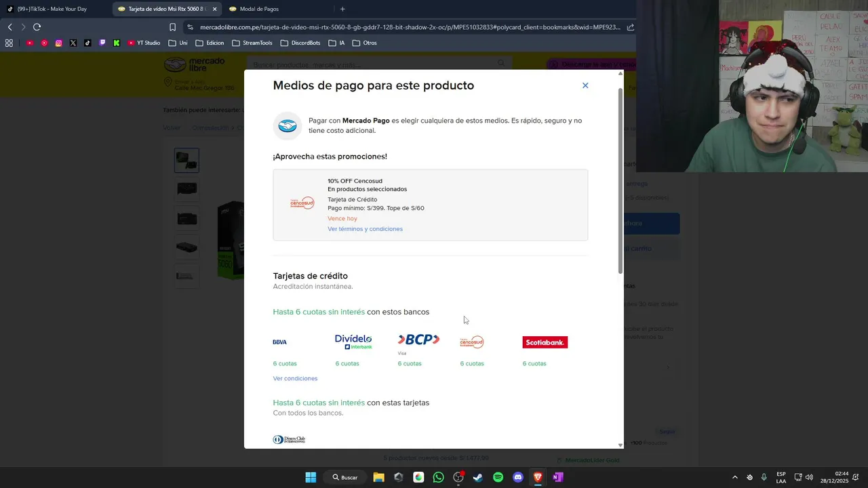Screen dimensions: 868x488
Task: Click the 'Vence hoy' promotion text
Action: [x=342, y=219]
